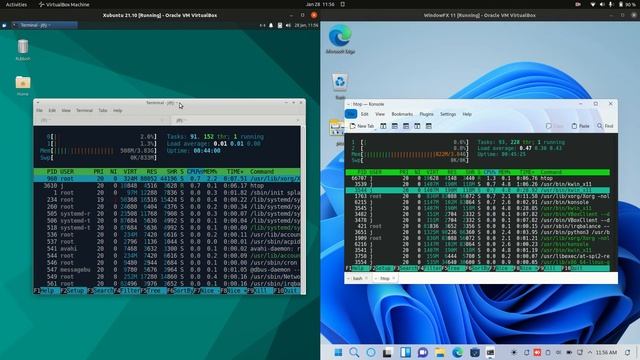Open the Windows-style Start menu icon
This screenshot has height=360, width=640.
(338, 352)
